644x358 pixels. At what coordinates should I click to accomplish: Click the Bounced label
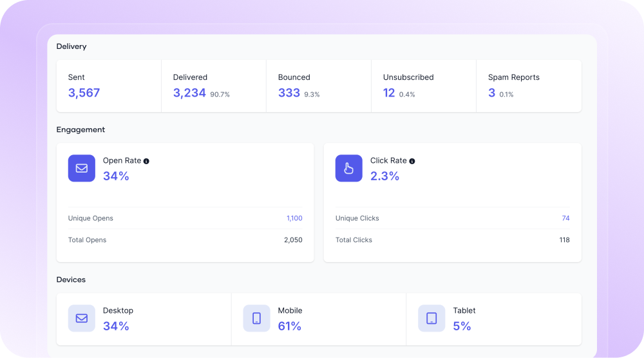click(x=294, y=77)
